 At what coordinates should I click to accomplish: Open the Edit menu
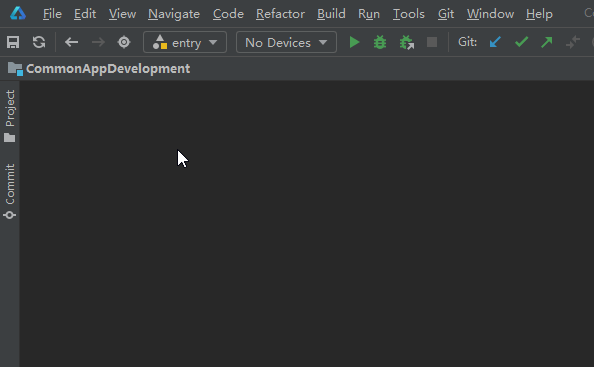pos(85,14)
